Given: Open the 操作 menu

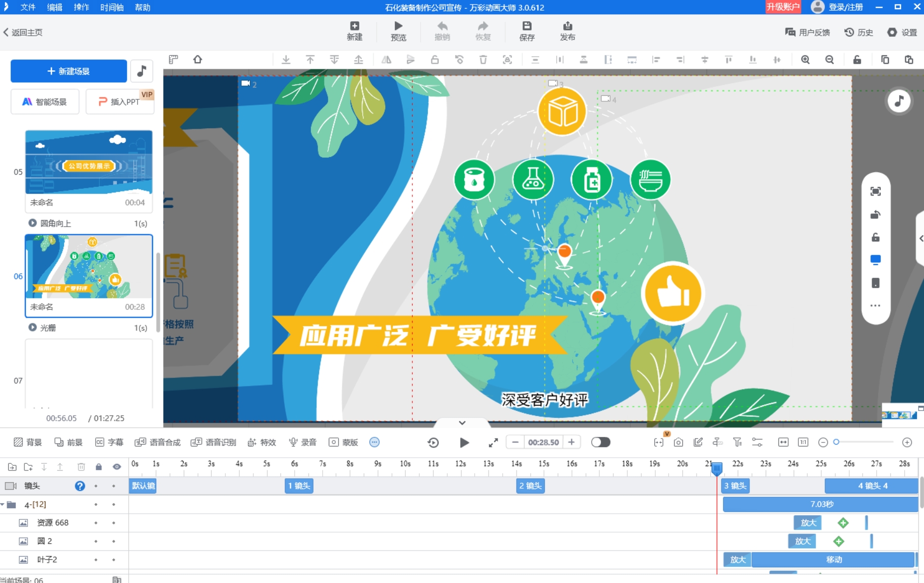Looking at the screenshot, I should [x=81, y=7].
